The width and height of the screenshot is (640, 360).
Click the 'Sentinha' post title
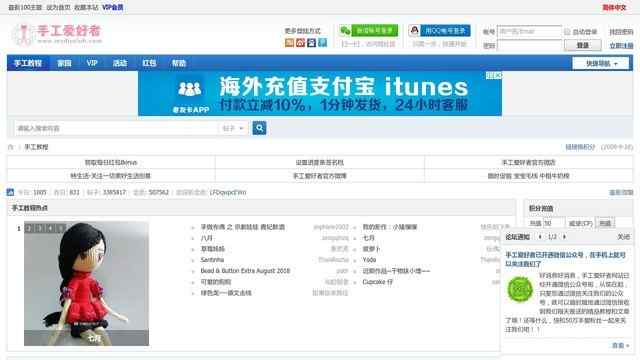[212, 260]
